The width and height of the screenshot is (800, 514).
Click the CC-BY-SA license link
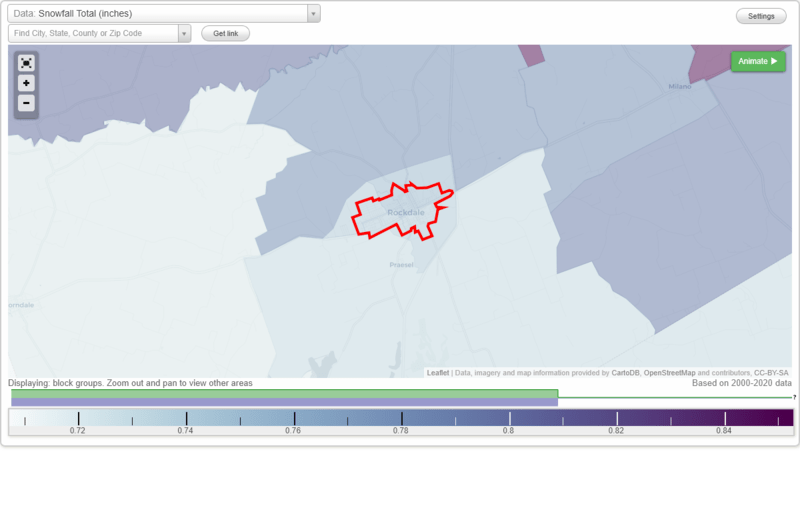tap(771, 373)
